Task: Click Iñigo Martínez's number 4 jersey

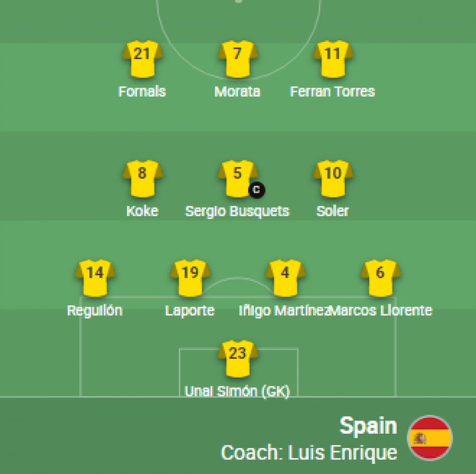Action: (x=286, y=278)
